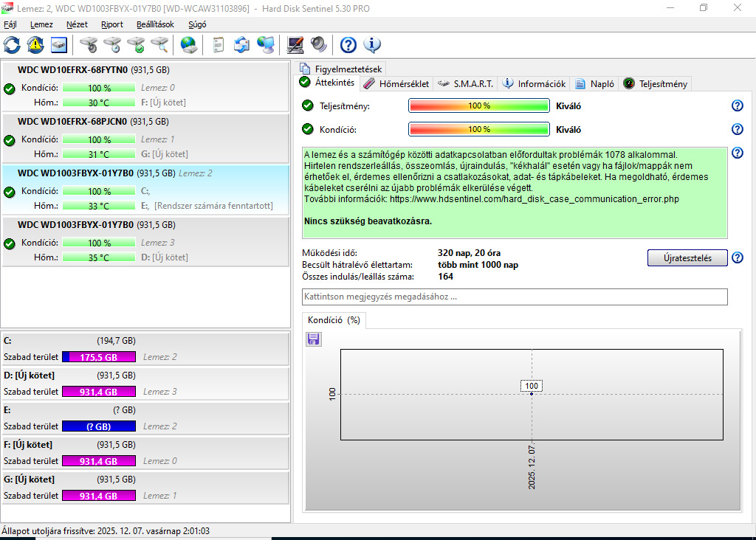
Task: Click help icon beside the green status text box
Action: (x=738, y=153)
